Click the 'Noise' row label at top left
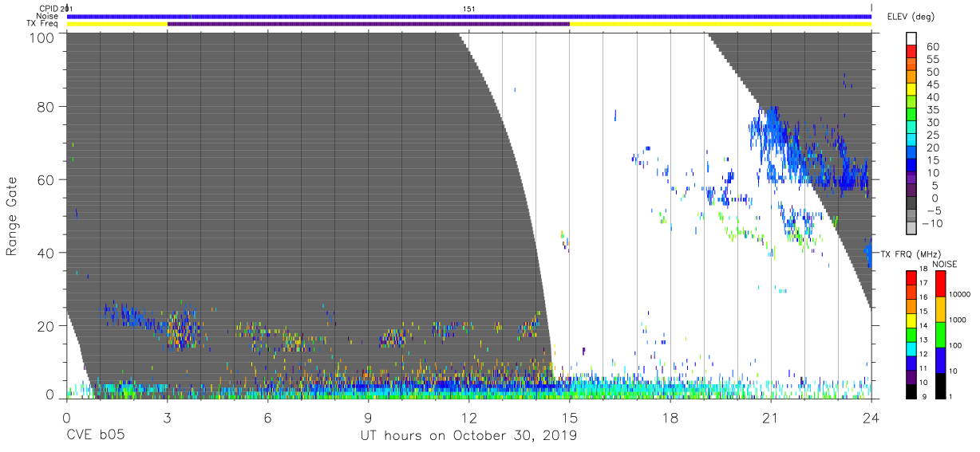Image resolution: width=980 pixels, height=452 pixels. coord(48,16)
